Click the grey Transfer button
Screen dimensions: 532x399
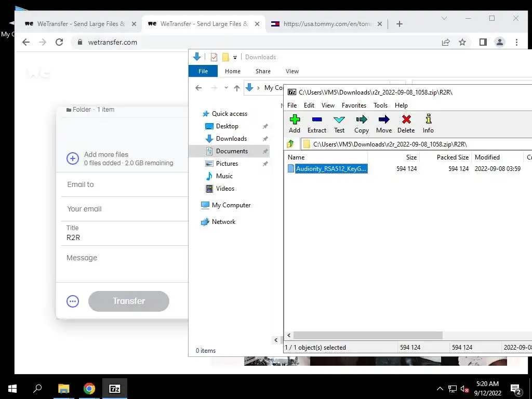click(129, 301)
